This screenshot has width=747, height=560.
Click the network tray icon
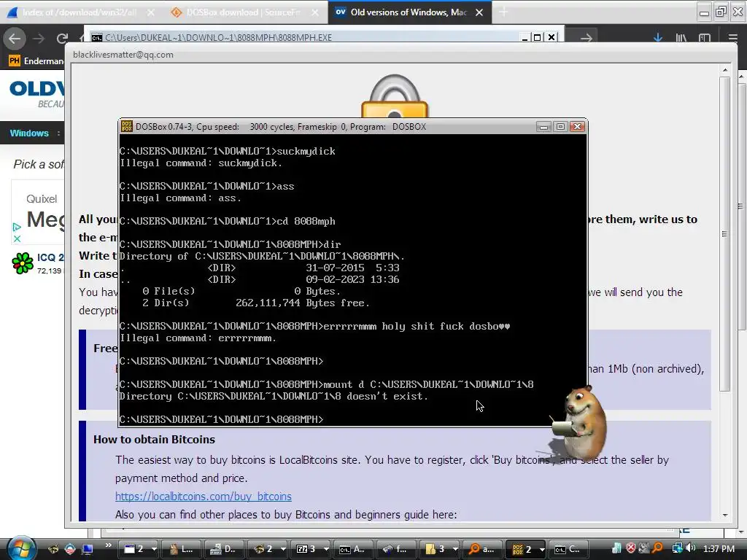(677, 548)
